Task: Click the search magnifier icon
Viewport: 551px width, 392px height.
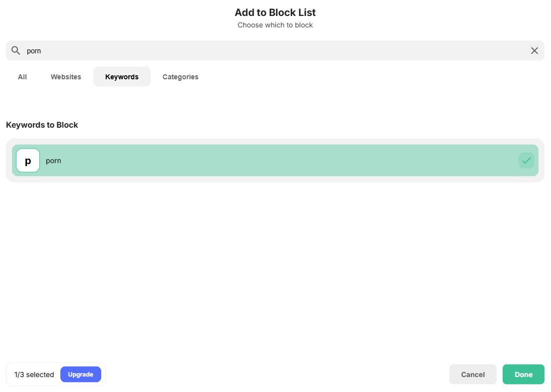Action: (15, 51)
